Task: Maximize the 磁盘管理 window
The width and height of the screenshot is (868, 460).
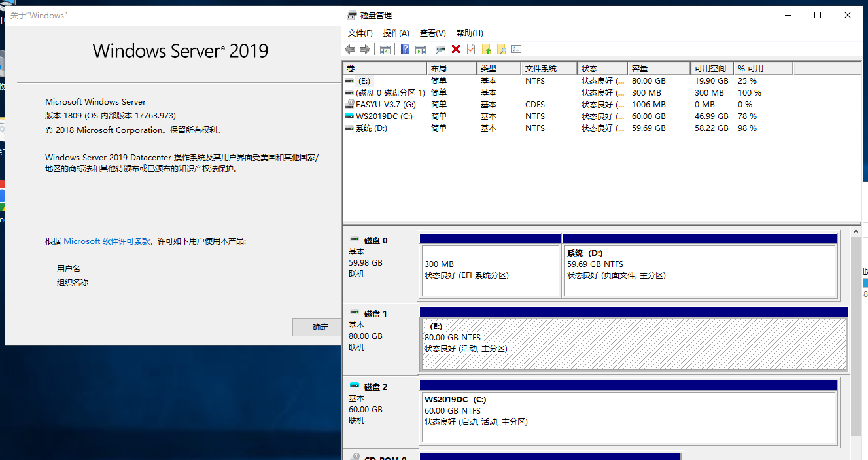Action: (818, 15)
